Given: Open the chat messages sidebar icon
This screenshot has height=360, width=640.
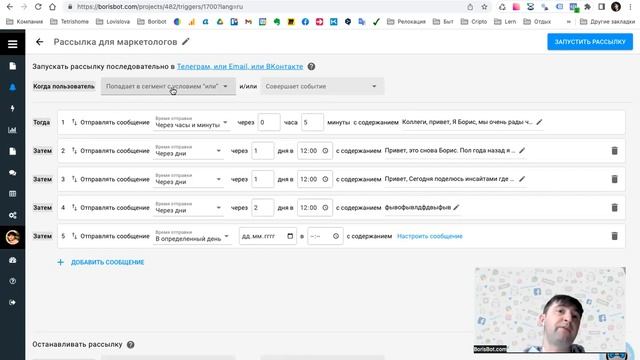Looking at the screenshot, I should (12, 173).
